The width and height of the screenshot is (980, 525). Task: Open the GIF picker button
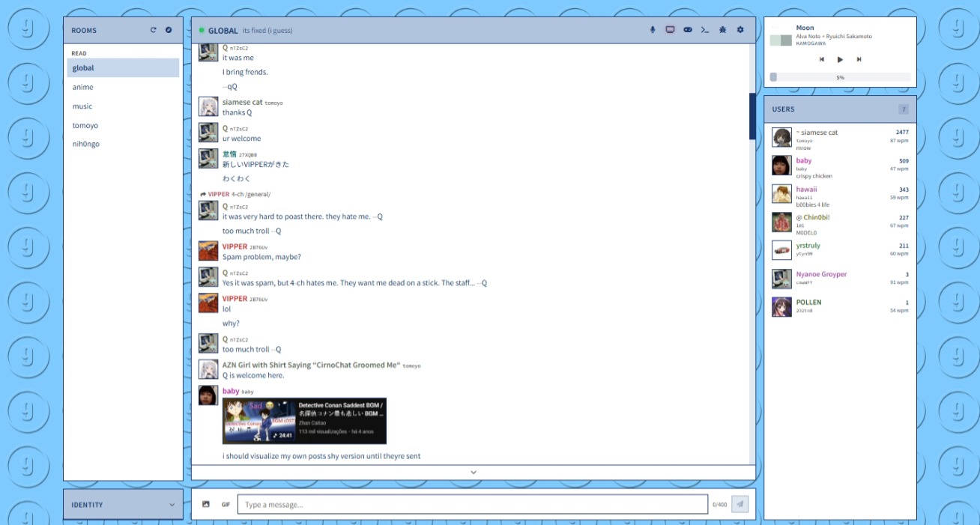[226, 505]
